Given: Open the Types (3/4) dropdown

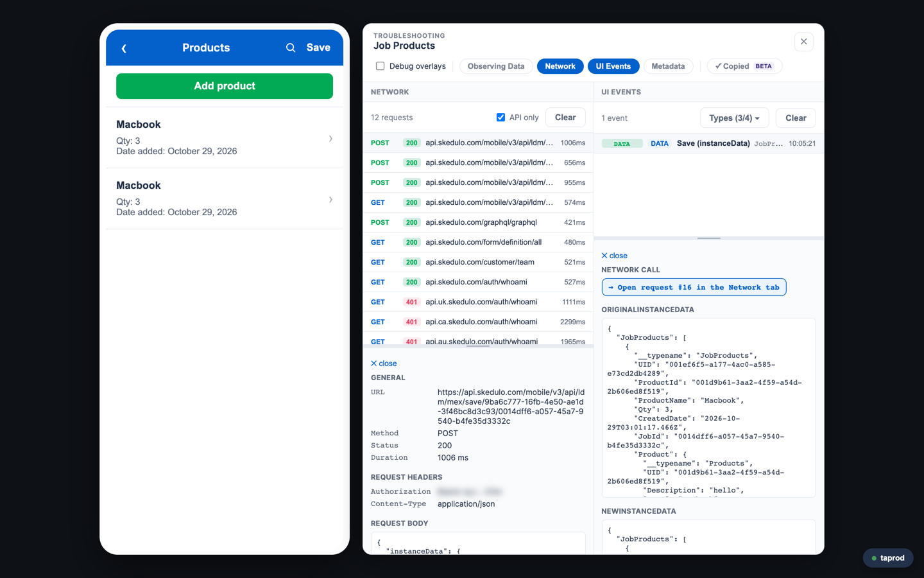Looking at the screenshot, I should coord(734,118).
